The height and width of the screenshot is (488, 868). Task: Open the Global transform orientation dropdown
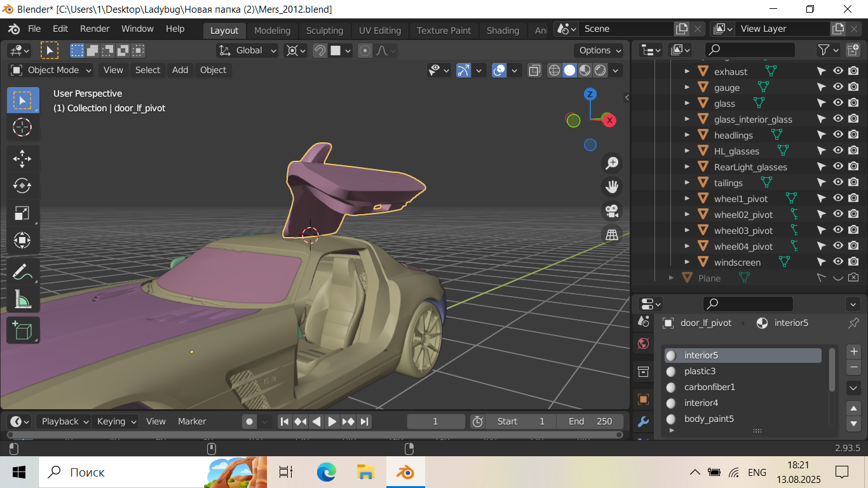click(248, 50)
